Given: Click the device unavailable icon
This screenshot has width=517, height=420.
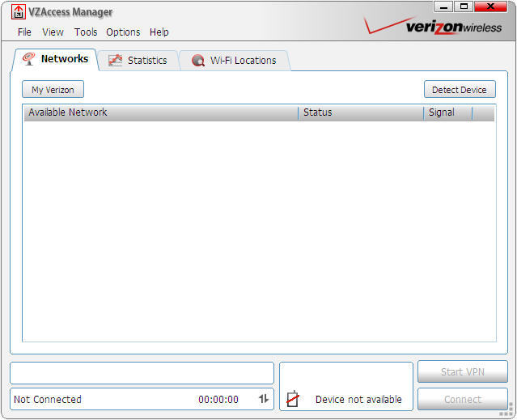Looking at the screenshot, I should 292,399.
